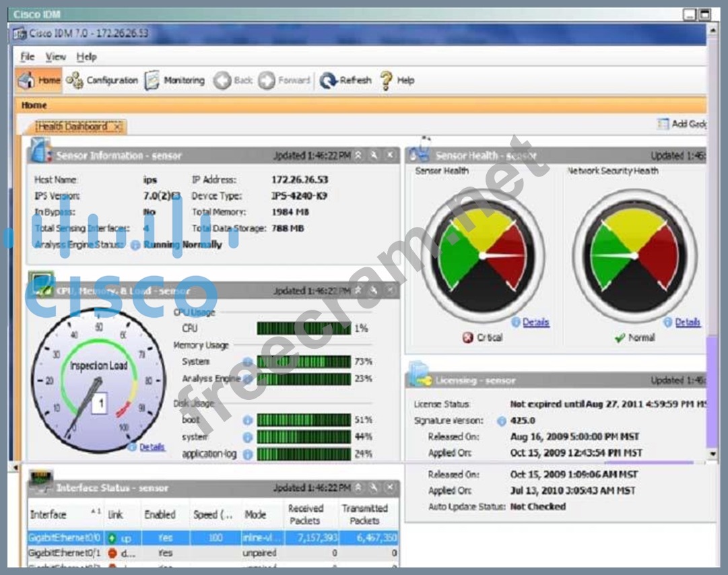This screenshot has width=728, height=575.
Task: Open Help from the toolbar
Action: tap(397, 80)
